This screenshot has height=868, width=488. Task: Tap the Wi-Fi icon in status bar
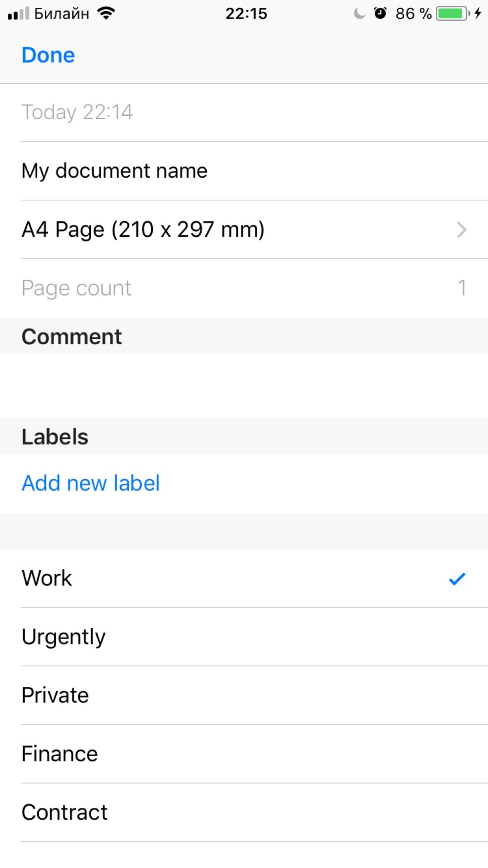tap(106, 13)
